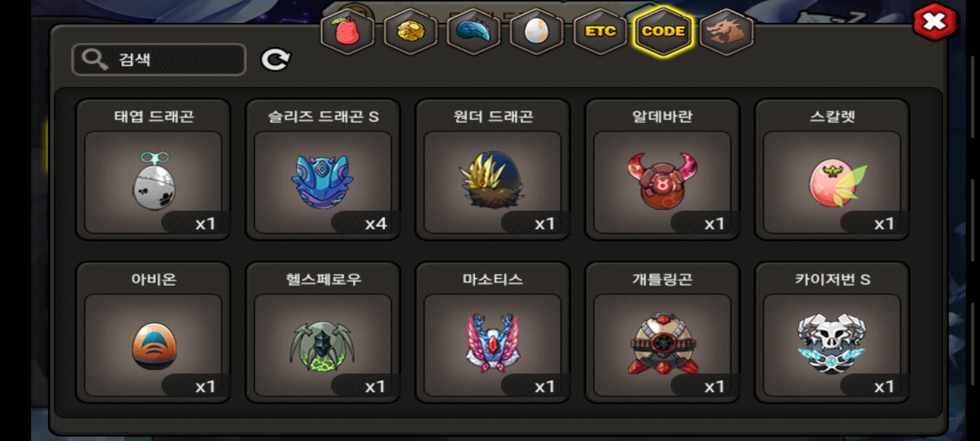This screenshot has height=441, width=980.
Task: Choose the 카이저번 S skull egg
Action: (832, 332)
